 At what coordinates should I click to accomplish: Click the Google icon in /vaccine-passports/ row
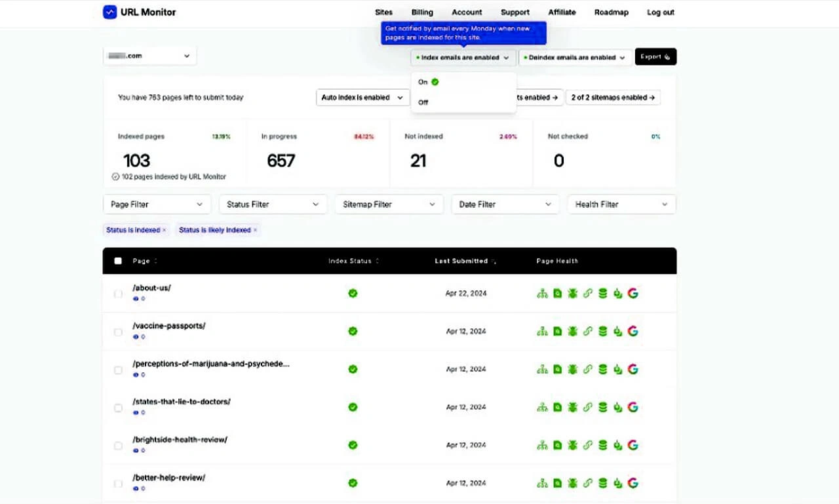click(x=633, y=332)
